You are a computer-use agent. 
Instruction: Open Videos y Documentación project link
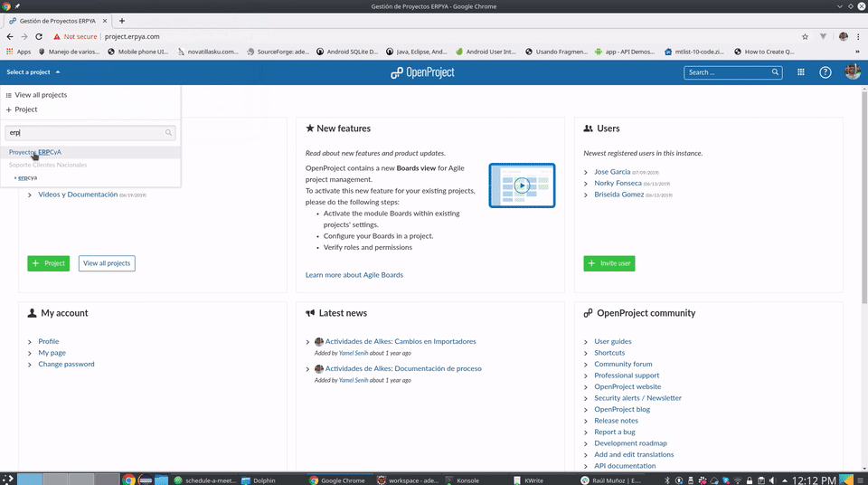point(78,195)
